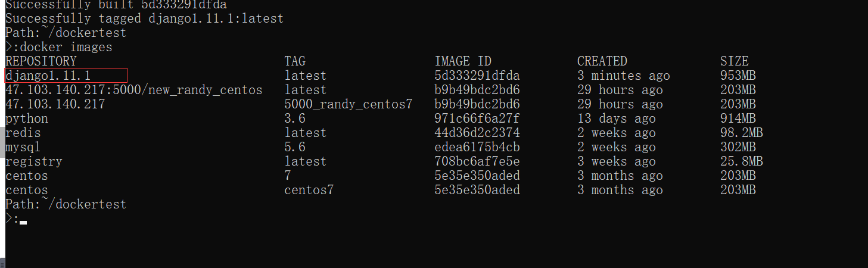This screenshot has height=268, width=868.
Task: Click image ID 5d333291dfda in the table
Action: 477,76
